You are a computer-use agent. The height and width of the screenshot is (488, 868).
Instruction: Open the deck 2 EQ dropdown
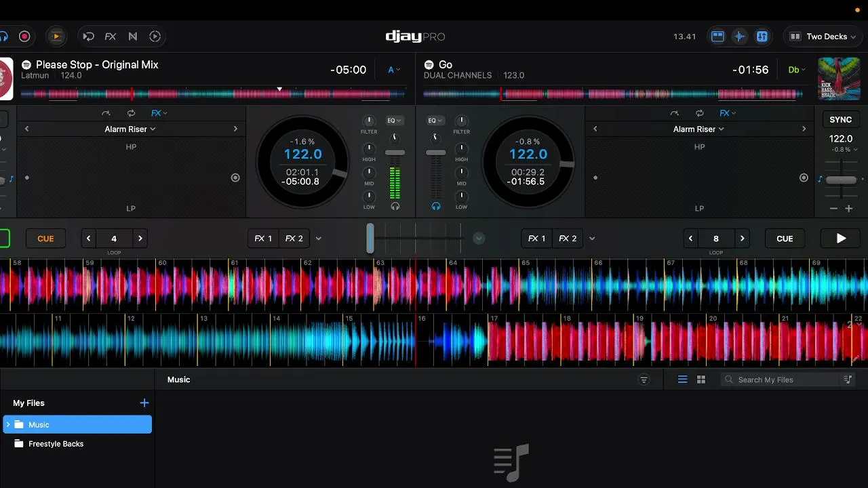(x=435, y=121)
